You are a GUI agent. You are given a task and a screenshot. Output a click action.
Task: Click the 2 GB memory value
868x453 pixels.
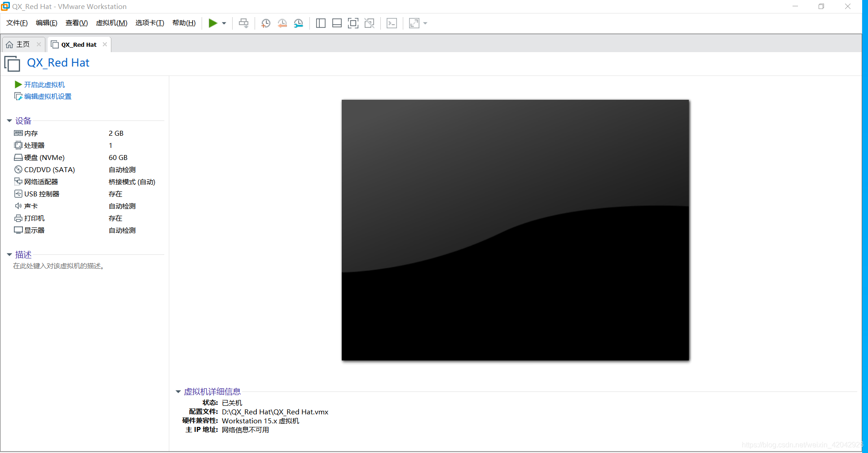tap(116, 133)
